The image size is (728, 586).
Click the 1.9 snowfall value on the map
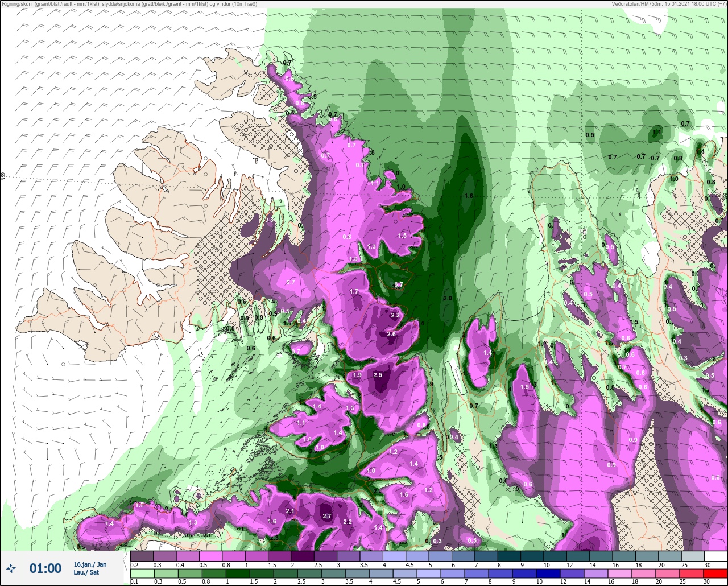point(357,375)
